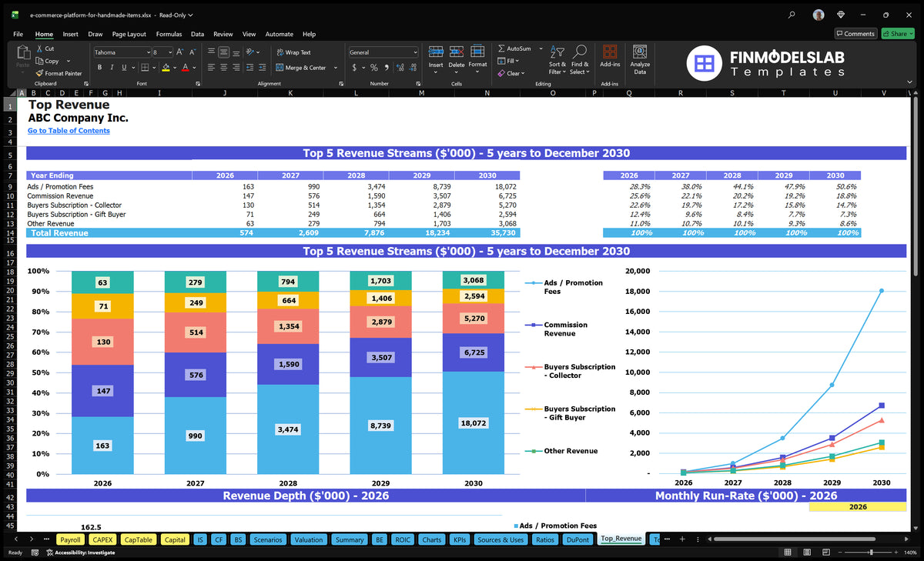924x561 pixels.
Task: Toggle Italic formatting
Action: click(x=112, y=68)
